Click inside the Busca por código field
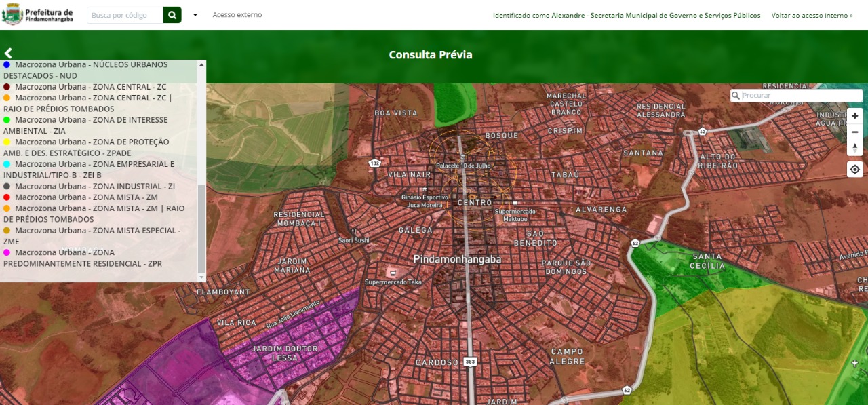The height and width of the screenshot is (405, 868). coord(125,15)
